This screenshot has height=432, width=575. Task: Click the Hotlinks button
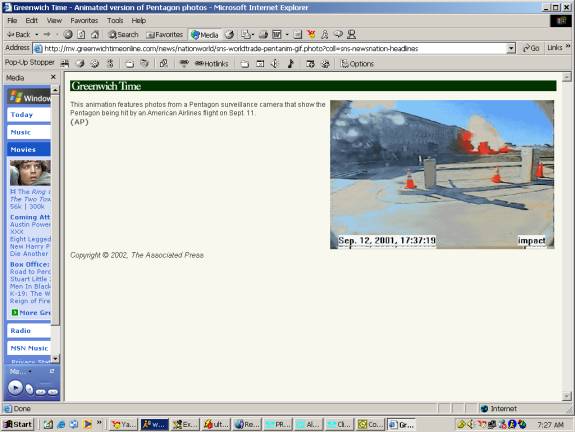(211, 64)
